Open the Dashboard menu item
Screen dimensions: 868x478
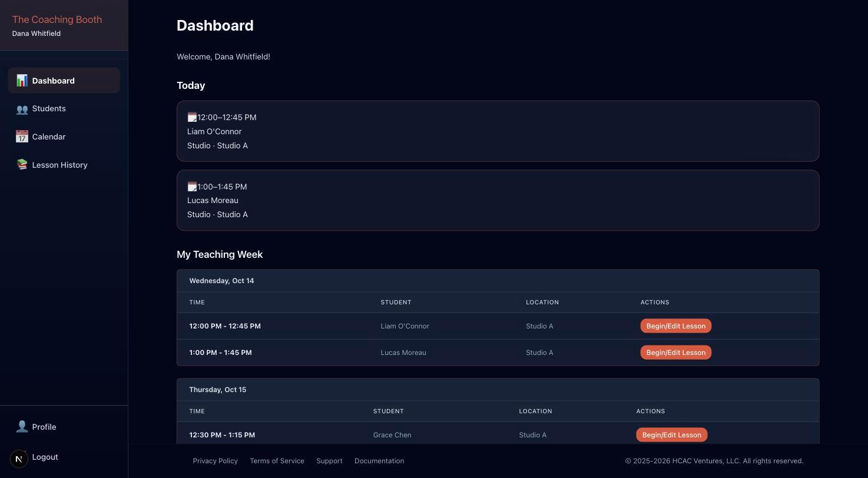click(x=64, y=81)
